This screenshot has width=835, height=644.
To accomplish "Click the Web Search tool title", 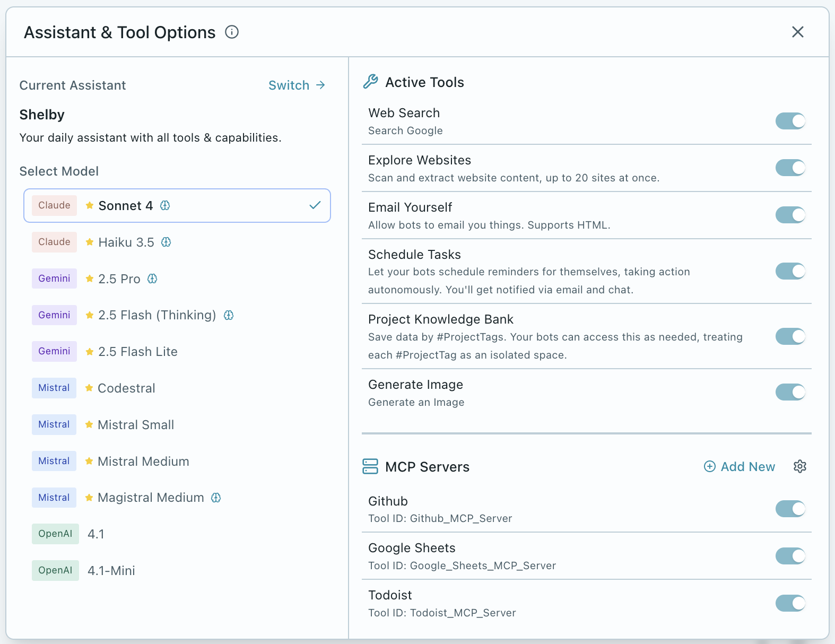I will click(x=404, y=113).
